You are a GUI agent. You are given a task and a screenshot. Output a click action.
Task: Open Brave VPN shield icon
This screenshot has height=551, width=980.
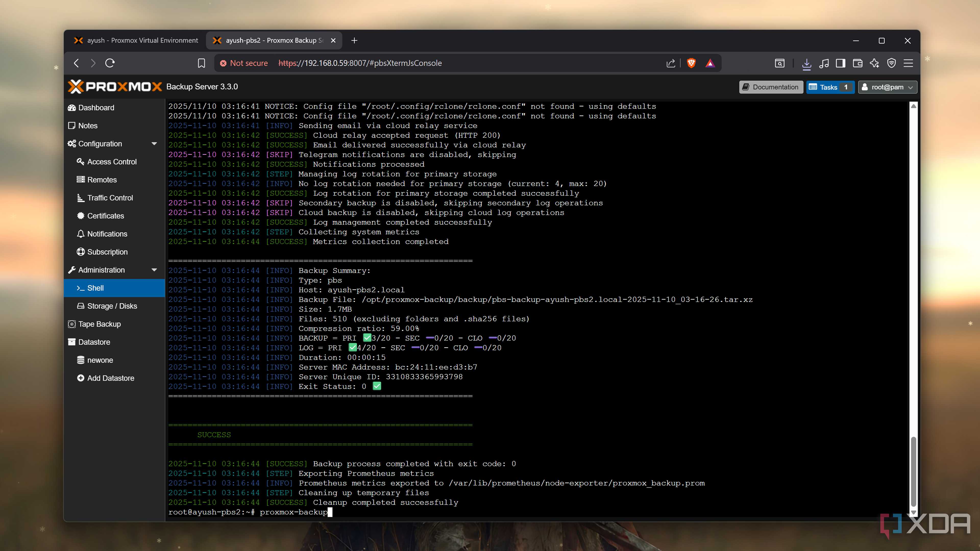[891, 63]
